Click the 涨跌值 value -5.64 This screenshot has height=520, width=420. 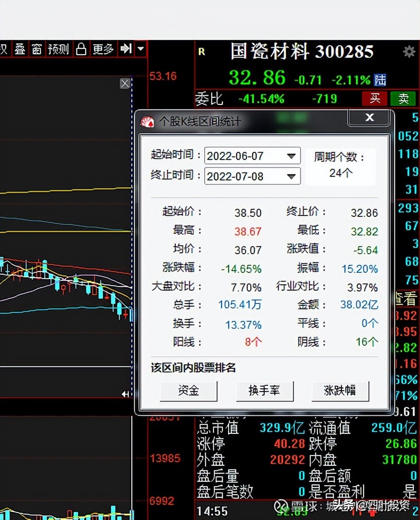pos(366,250)
